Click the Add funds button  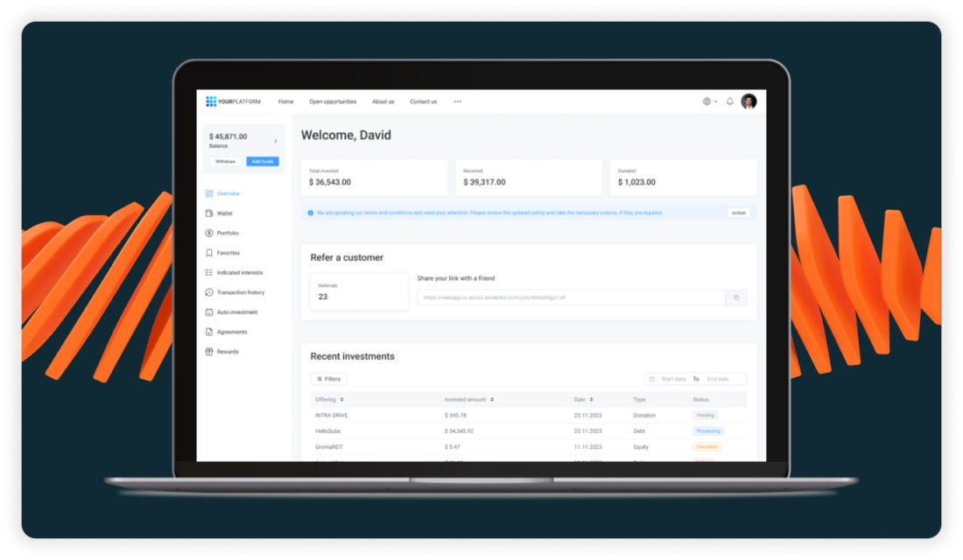point(262,161)
